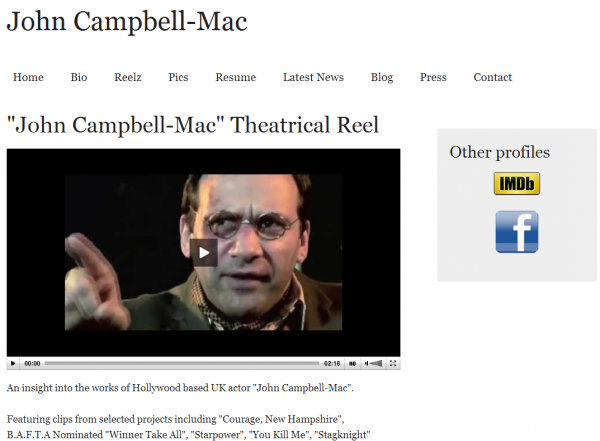Image resolution: width=600 pixels, height=441 pixels.
Task: Visit the Latest News page
Action: [x=313, y=77]
